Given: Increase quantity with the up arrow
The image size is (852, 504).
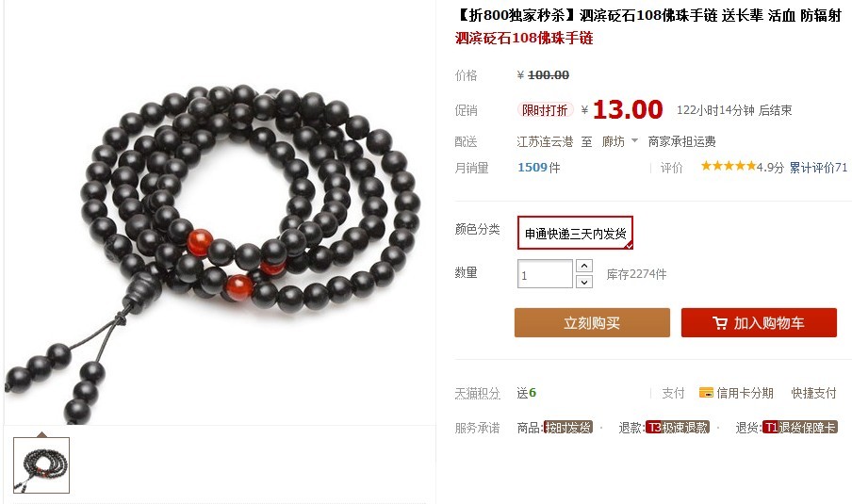Looking at the screenshot, I should point(584,266).
